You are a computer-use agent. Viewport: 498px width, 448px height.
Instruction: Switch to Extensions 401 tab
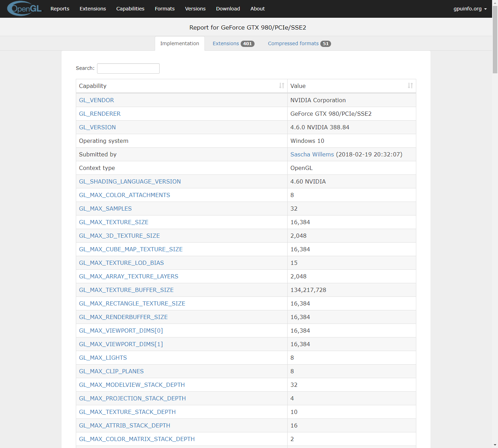[x=233, y=43]
